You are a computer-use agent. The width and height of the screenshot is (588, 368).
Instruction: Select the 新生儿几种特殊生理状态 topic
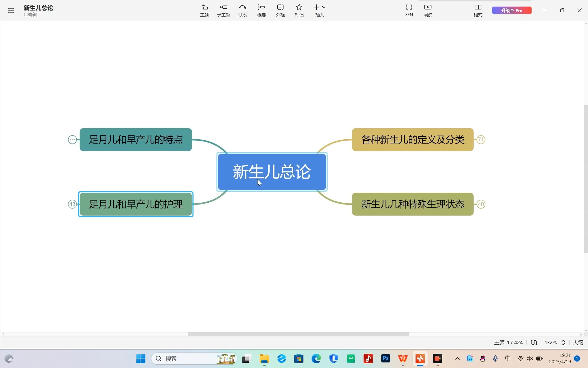pyautogui.click(x=413, y=204)
